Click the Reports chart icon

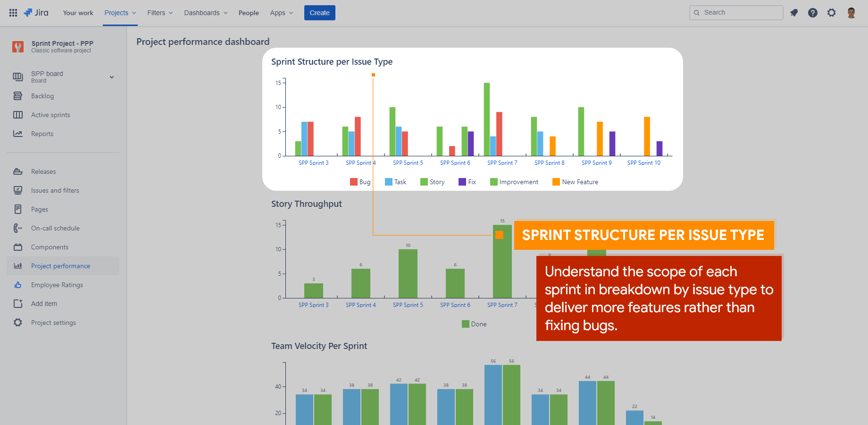(x=18, y=134)
